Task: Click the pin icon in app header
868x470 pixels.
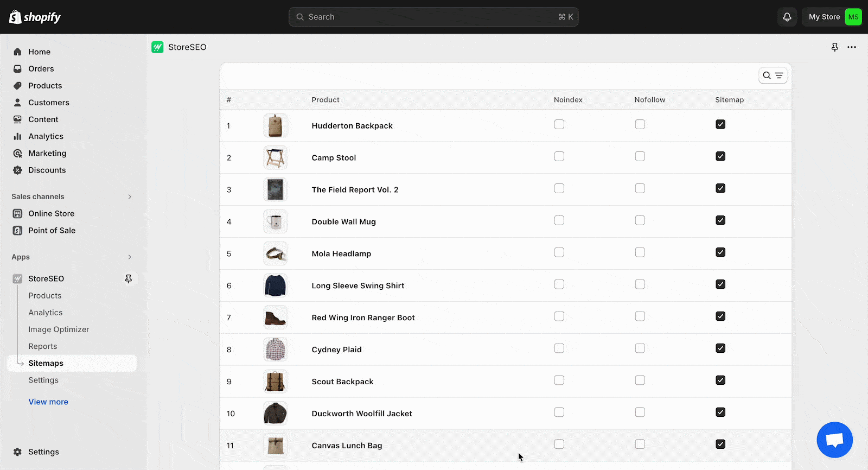Action: click(834, 47)
